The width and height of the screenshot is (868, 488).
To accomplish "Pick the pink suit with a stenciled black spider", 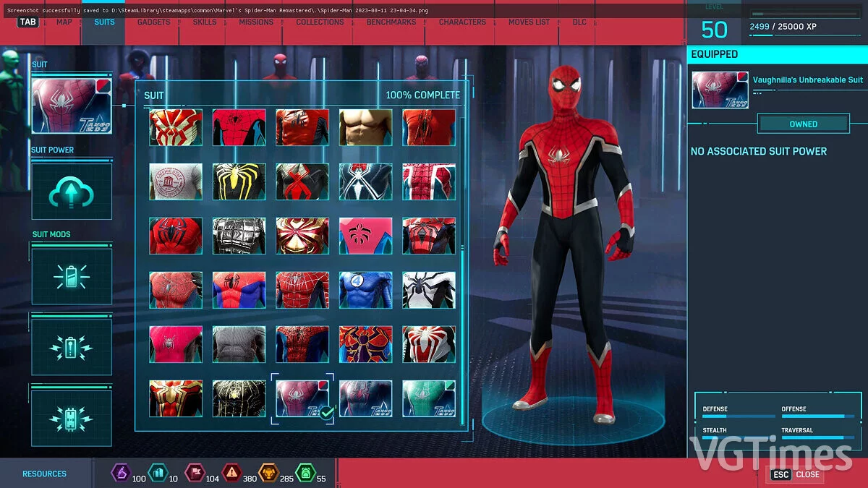I will (x=366, y=236).
